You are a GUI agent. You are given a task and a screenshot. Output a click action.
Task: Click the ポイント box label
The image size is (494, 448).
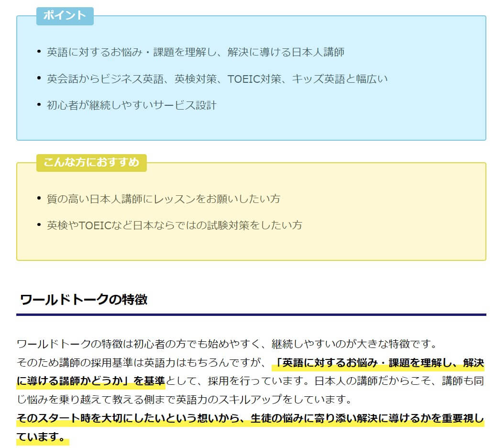tap(65, 16)
